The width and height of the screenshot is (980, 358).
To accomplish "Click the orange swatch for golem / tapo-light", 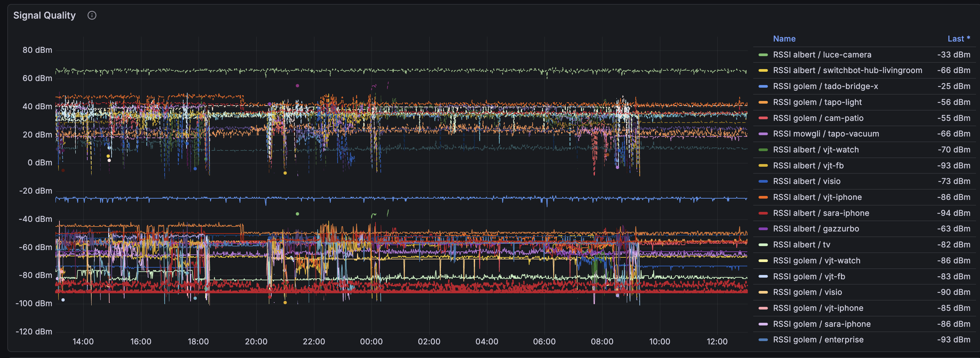I will (x=763, y=102).
